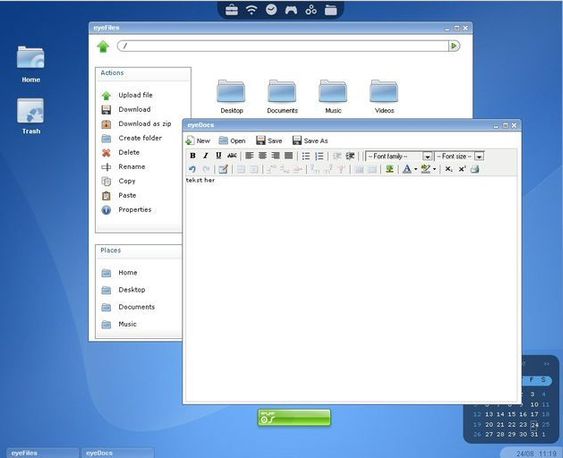Screen dimensions: 563x458
Task: Apply strikethrough to text
Action: (x=232, y=156)
